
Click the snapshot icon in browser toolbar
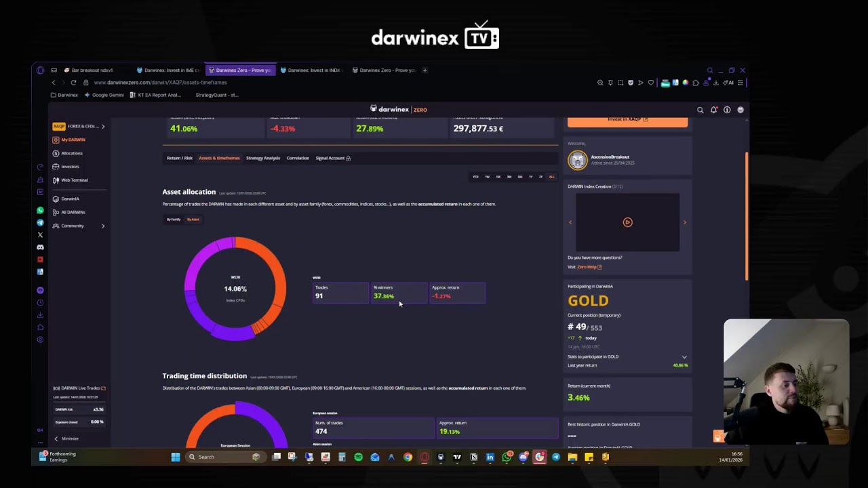point(620,83)
